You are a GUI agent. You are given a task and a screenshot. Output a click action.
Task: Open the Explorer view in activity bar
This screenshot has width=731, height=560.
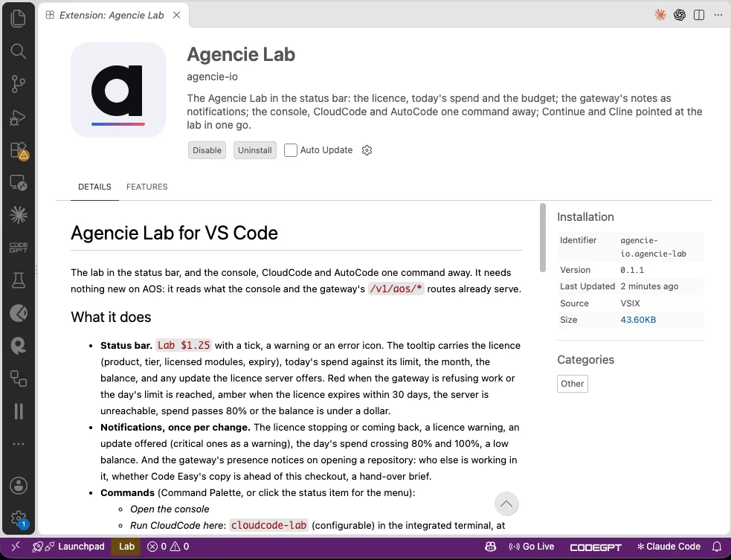[18, 19]
